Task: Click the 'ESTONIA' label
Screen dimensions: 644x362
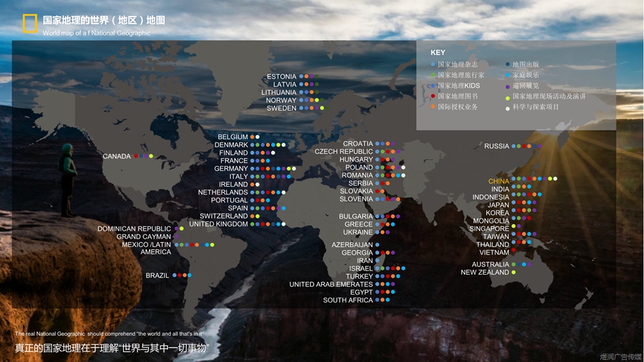Action: click(281, 77)
